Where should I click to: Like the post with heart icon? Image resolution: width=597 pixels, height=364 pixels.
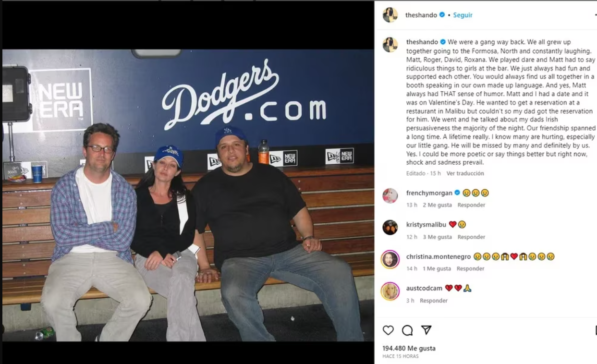(x=388, y=330)
